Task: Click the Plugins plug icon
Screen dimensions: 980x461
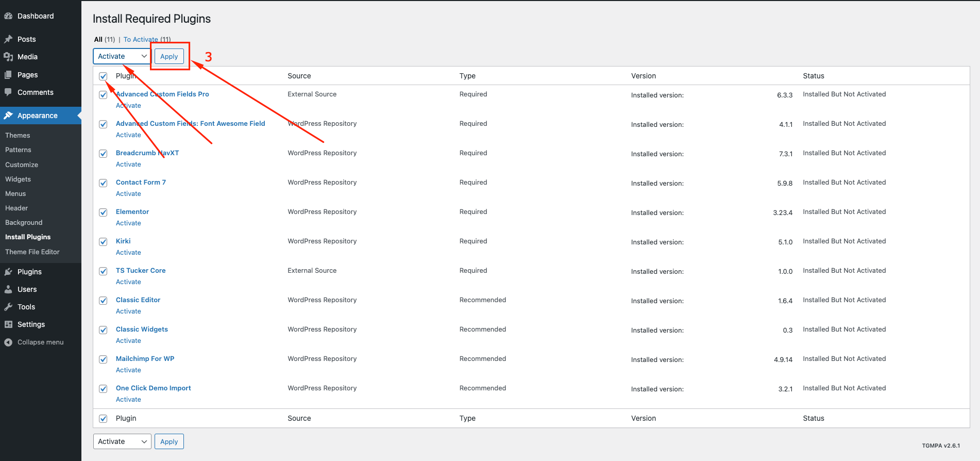Action: click(8, 272)
